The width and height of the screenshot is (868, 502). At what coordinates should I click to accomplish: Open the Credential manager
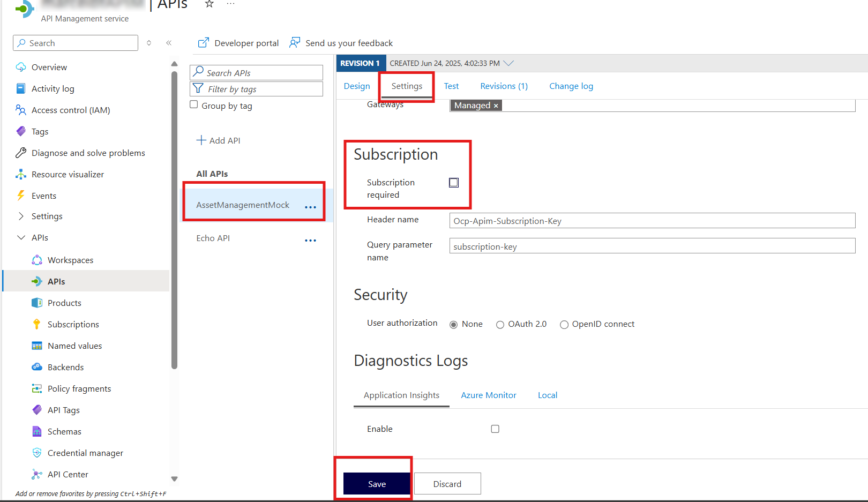click(85, 453)
